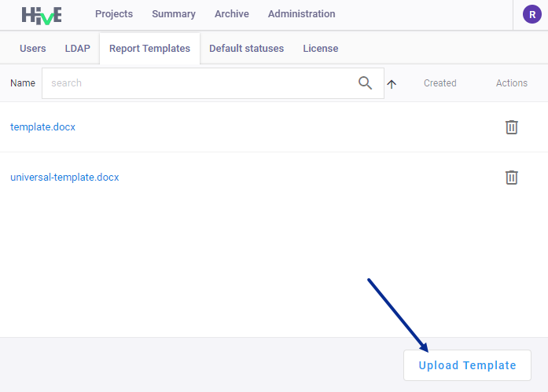Switch to the Users tab
Viewport: 548px width, 392px height.
[33, 49]
